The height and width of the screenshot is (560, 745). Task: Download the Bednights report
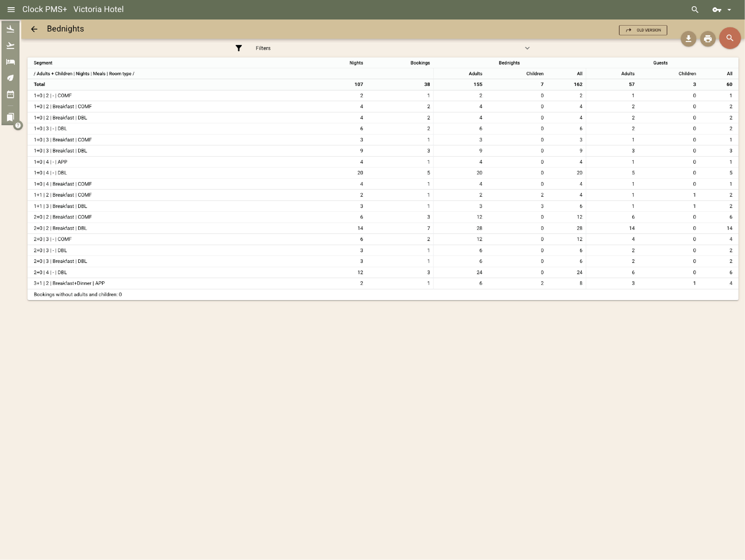click(688, 39)
